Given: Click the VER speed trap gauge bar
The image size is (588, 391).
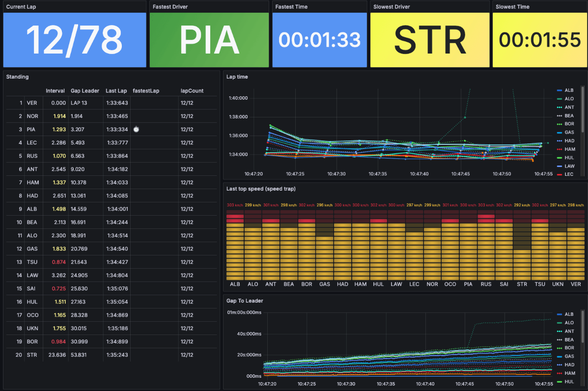Looking at the screenshot, I should click(x=576, y=245).
